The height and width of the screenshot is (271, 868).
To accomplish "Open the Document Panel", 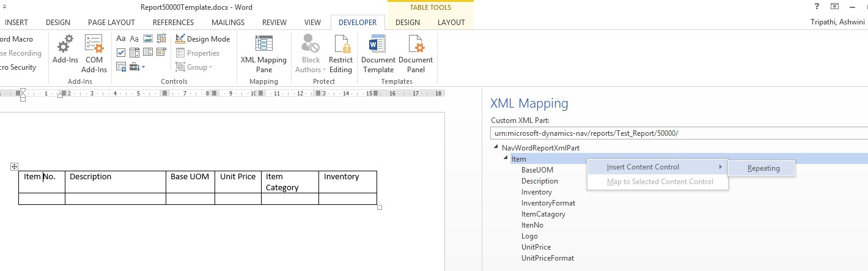I will point(416,53).
